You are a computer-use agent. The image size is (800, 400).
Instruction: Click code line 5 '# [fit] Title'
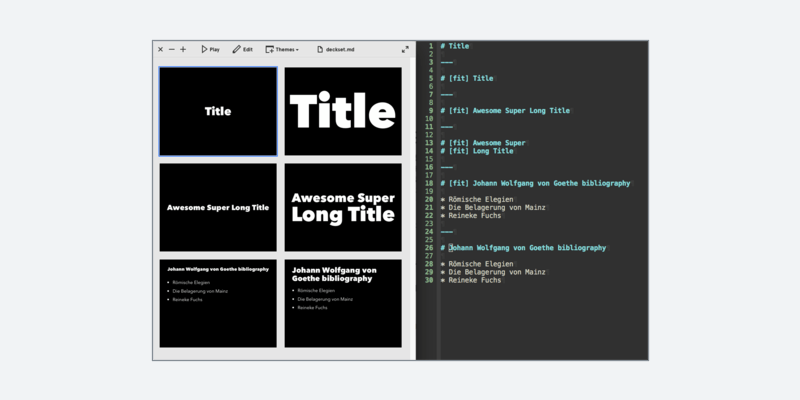click(467, 78)
